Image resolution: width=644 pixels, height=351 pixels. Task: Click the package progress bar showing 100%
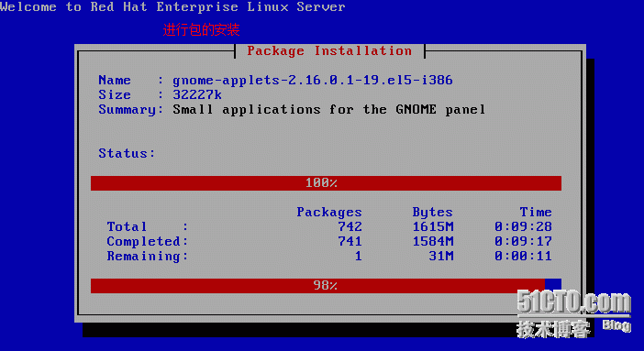click(x=326, y=183)
